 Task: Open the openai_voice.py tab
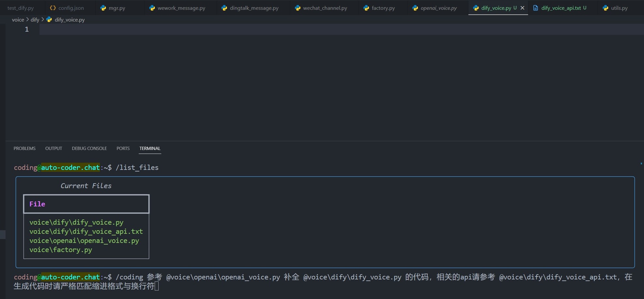(438, 8)
